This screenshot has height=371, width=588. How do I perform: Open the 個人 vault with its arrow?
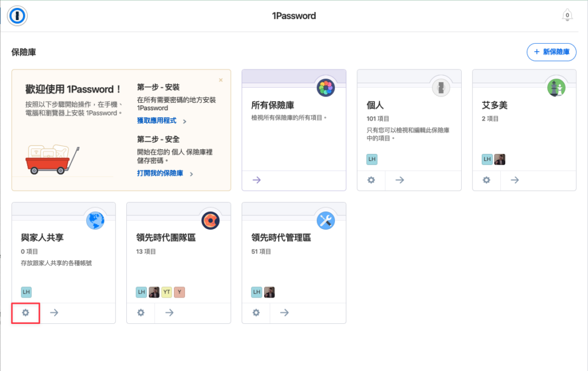400,180
